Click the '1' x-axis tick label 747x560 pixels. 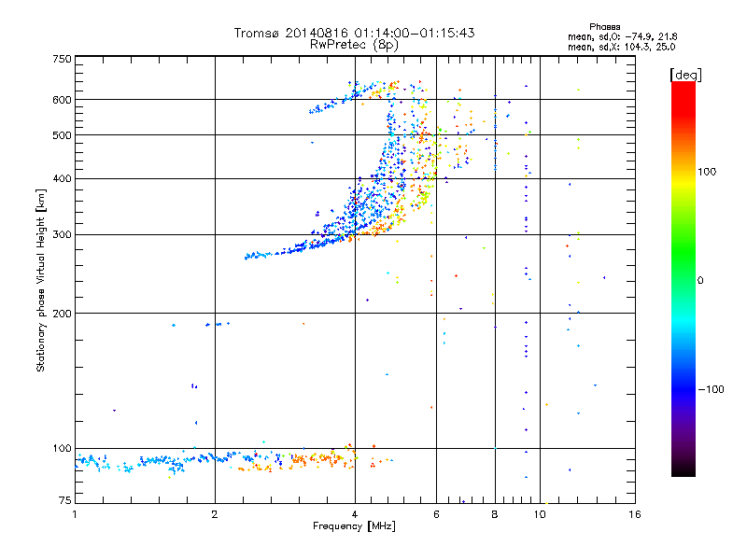click(x=75, y=514)
